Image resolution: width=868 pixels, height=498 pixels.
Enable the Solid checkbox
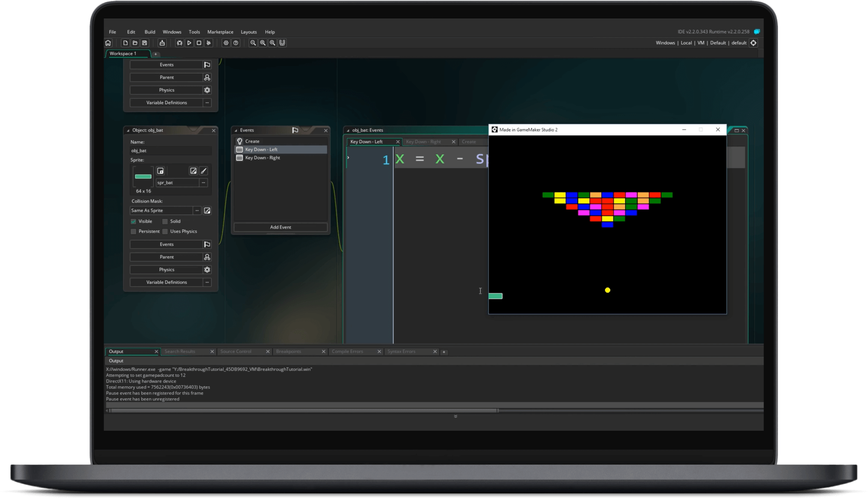(x=165, y=221)
